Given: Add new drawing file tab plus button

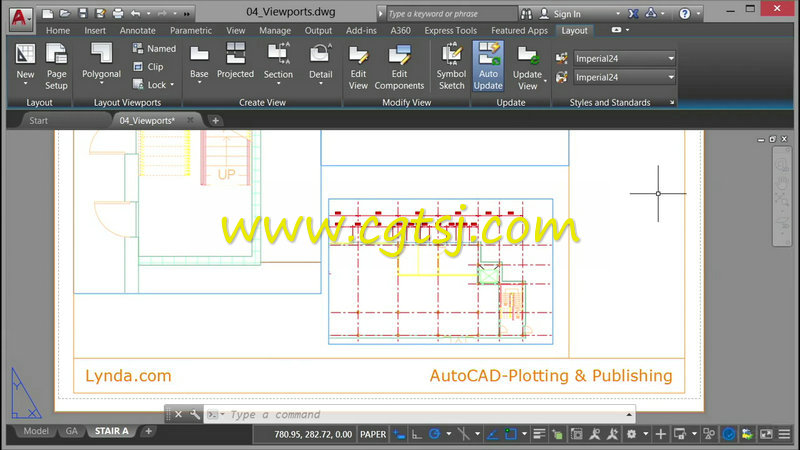Looking at the screenshot, I should click(x=215, y=120).
